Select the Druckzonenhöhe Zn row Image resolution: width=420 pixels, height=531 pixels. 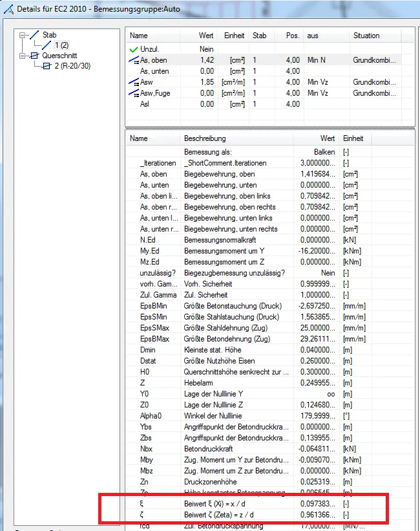click(249, 482)
